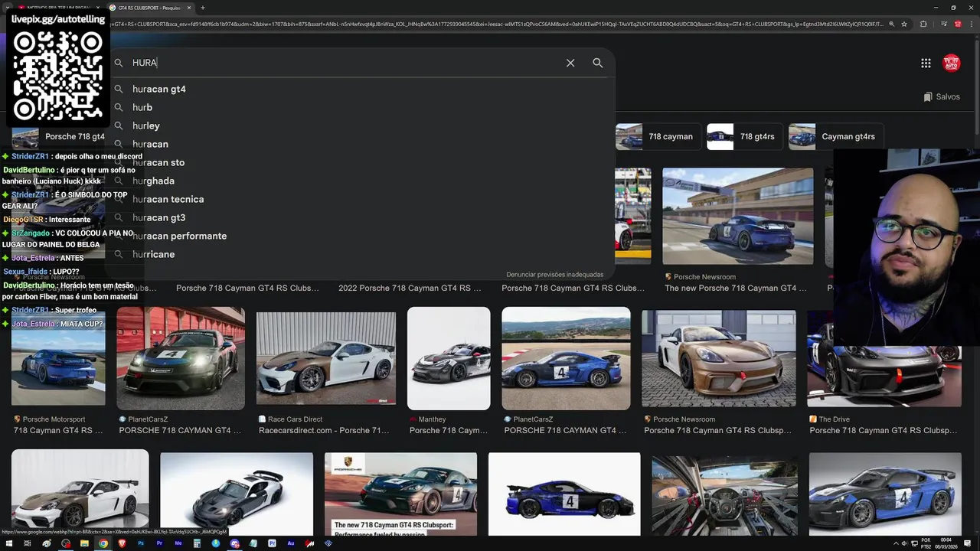
Task: Click the 'The Drive' source label
Action: pyautogui.click(x=834, y=419)
